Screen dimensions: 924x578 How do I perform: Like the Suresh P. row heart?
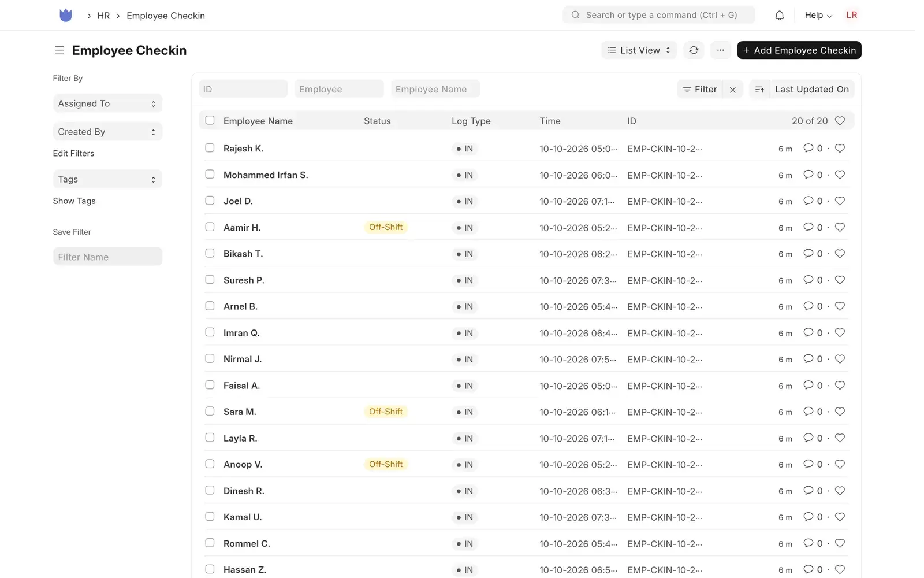click(840, 280)
